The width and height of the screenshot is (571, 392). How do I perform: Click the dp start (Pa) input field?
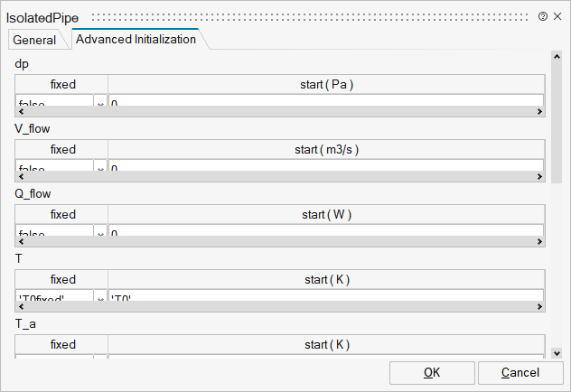(326, 101)
